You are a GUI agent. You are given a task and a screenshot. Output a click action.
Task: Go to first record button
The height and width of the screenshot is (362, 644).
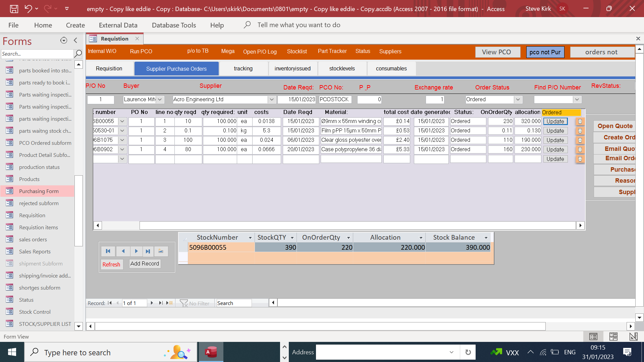(108, 251)
